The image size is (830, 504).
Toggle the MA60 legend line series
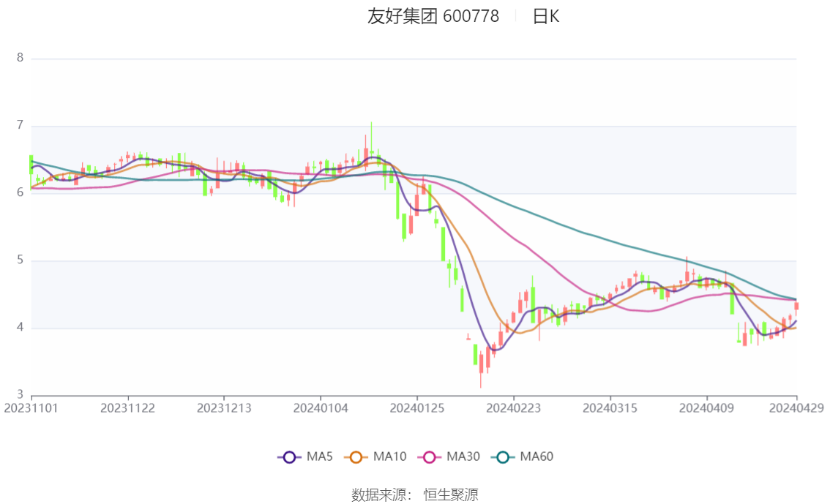pyautogui.click(x=523, y=457)
